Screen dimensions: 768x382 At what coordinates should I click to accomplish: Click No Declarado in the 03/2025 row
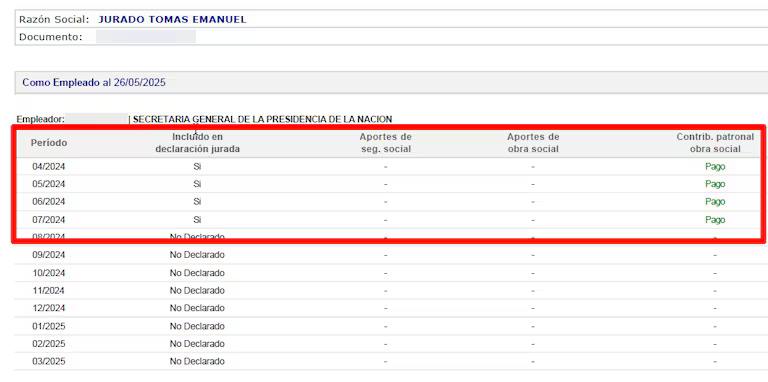(197, 361)
